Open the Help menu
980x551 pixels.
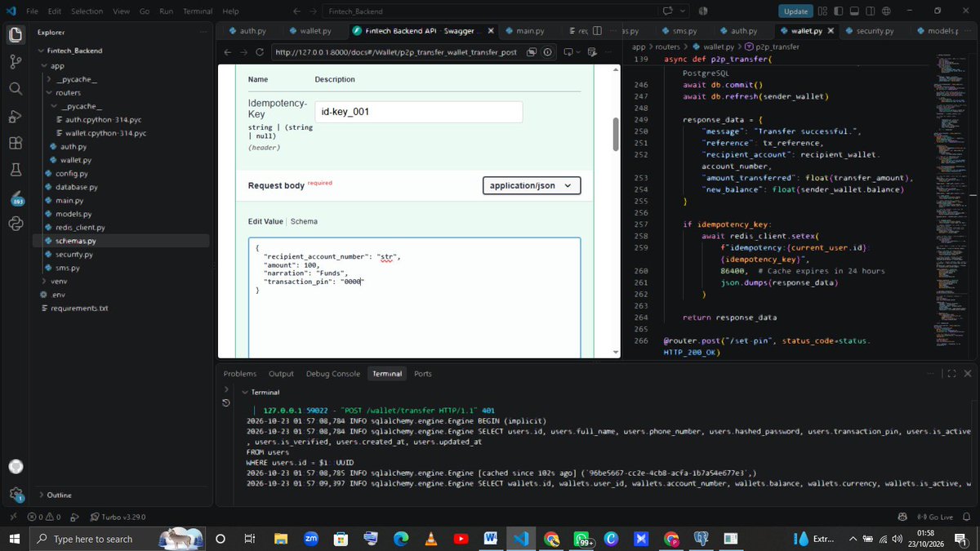[231, 11]
